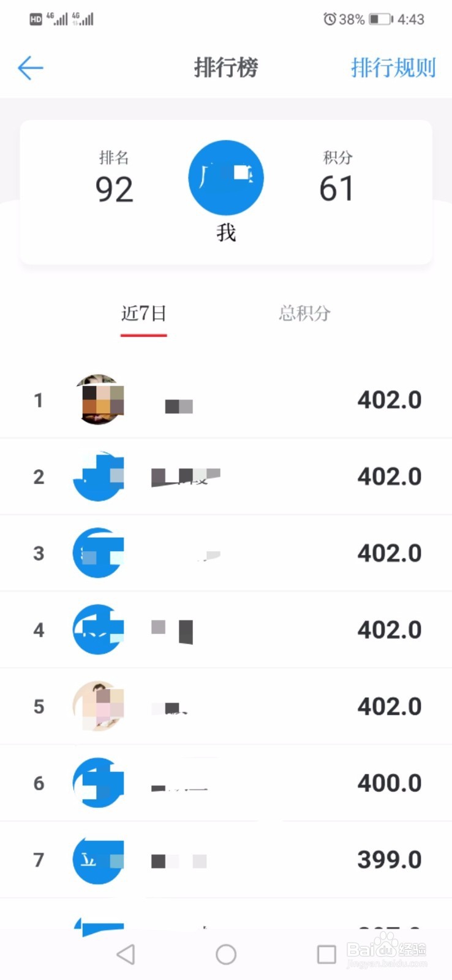Select rank 6 score 400.0
Image resolution: width=452 pixels, height=980 pixels.
tap(389, 783)
